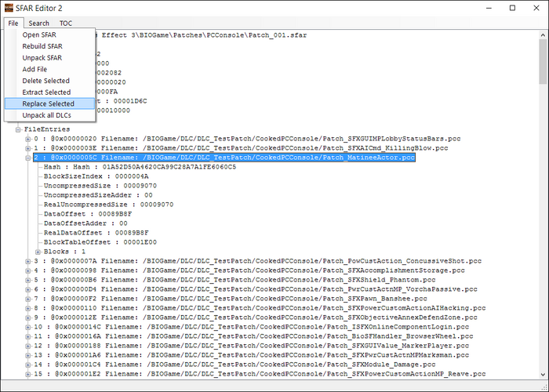Expand entry 15 Patch_SFXPowerCustomActionMP_Reave.pcc
Viewport: 549px width, 392px height.
point(28,374)
